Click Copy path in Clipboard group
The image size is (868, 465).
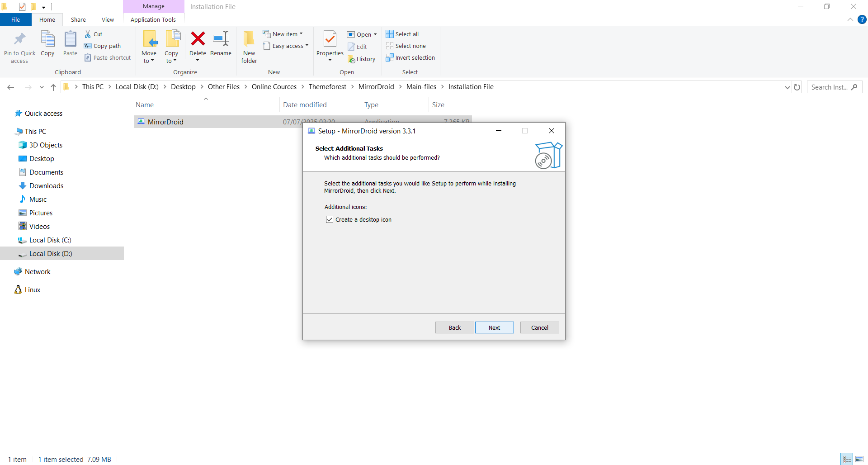103,46
